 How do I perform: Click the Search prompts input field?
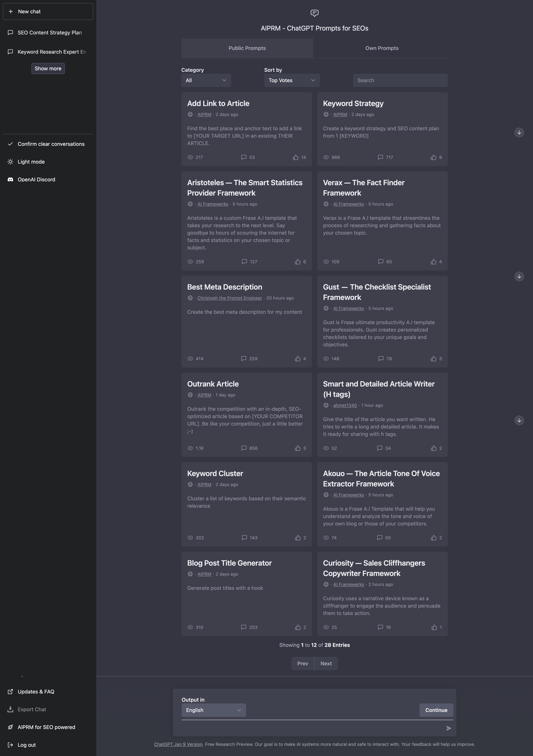click(400, 80)
